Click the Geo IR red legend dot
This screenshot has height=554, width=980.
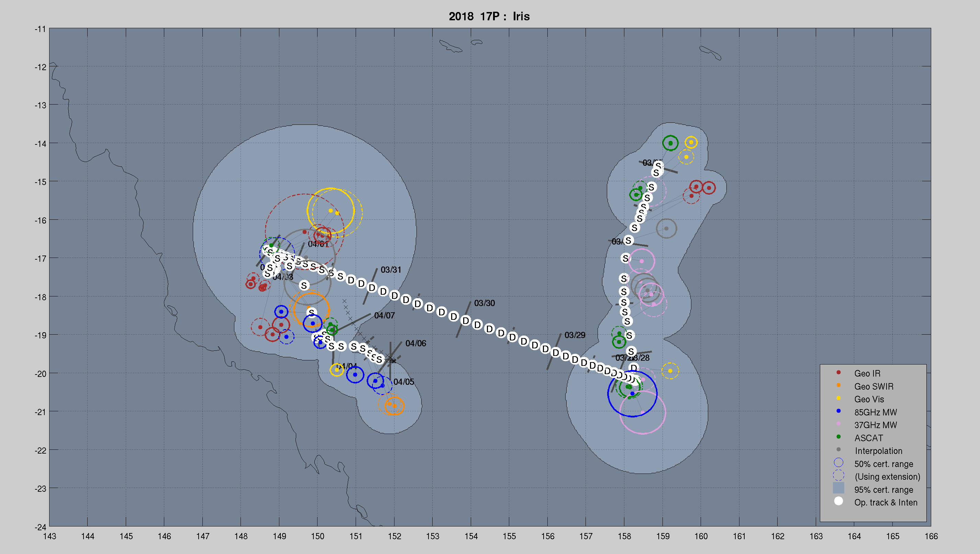click(838, 372)
